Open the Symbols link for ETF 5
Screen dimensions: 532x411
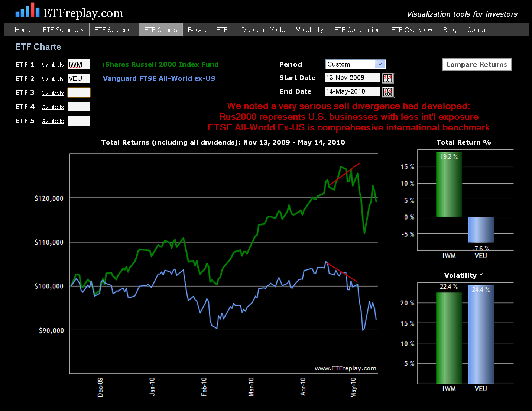pos(53,121)
